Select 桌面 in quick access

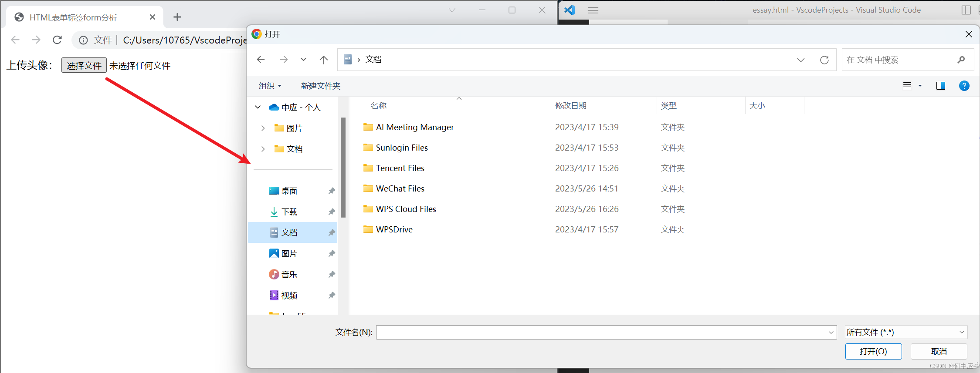(283, 191)
